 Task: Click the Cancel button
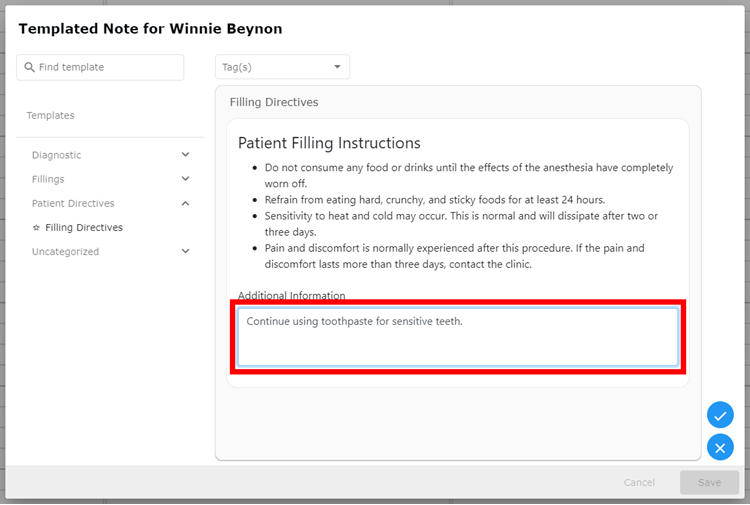[x=639, y=483]
